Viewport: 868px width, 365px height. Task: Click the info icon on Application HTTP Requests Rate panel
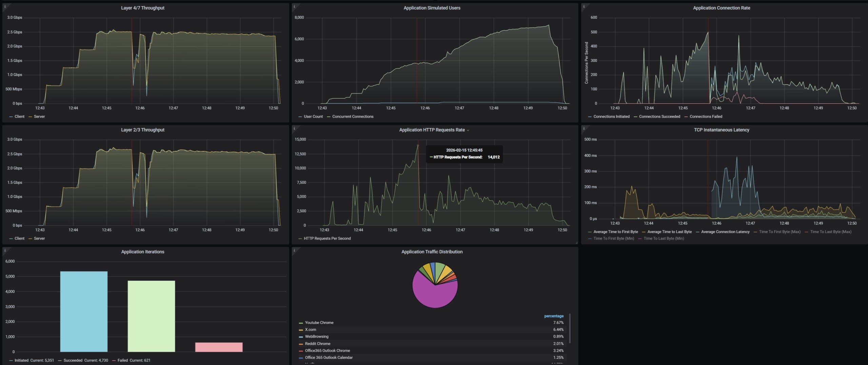click(x=294, y=128)
